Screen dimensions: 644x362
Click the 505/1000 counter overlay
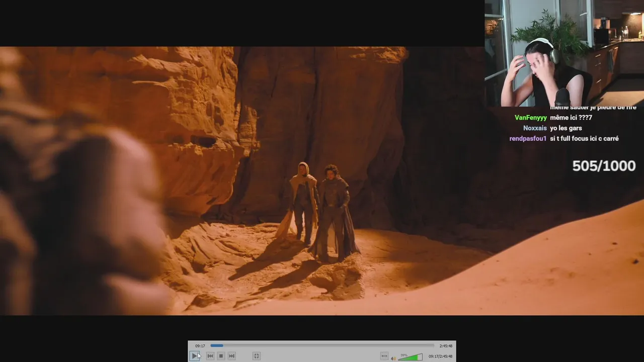(x=604, y=166)
